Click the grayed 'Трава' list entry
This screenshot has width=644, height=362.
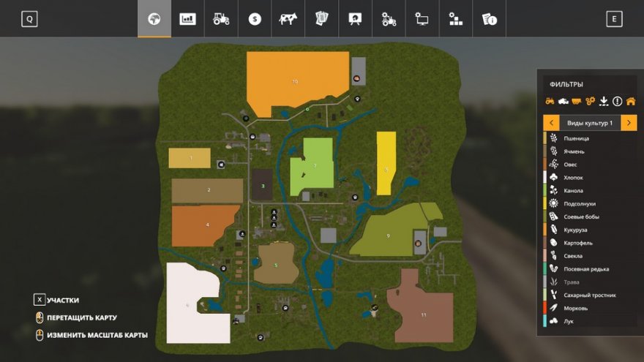pos(590,282)
